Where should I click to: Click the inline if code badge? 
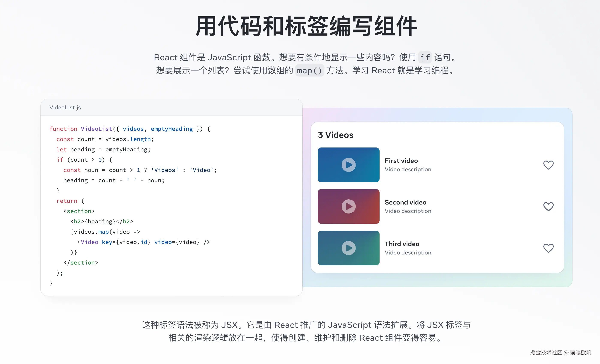425,57
